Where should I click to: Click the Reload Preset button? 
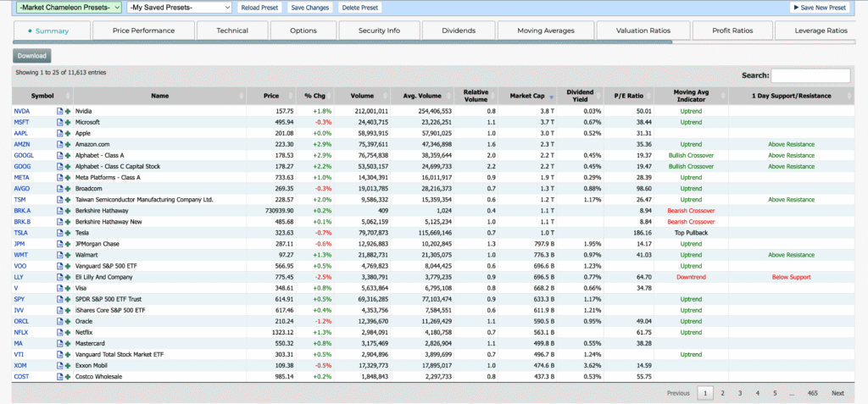(x=259, y=8)
